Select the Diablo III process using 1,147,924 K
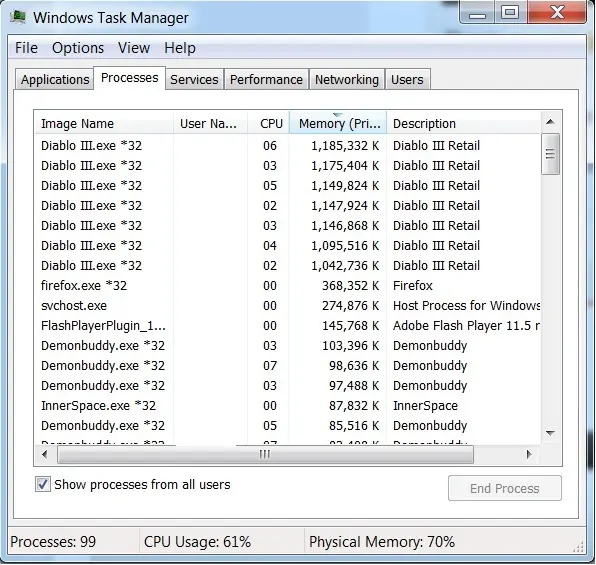 coord(287,206)
